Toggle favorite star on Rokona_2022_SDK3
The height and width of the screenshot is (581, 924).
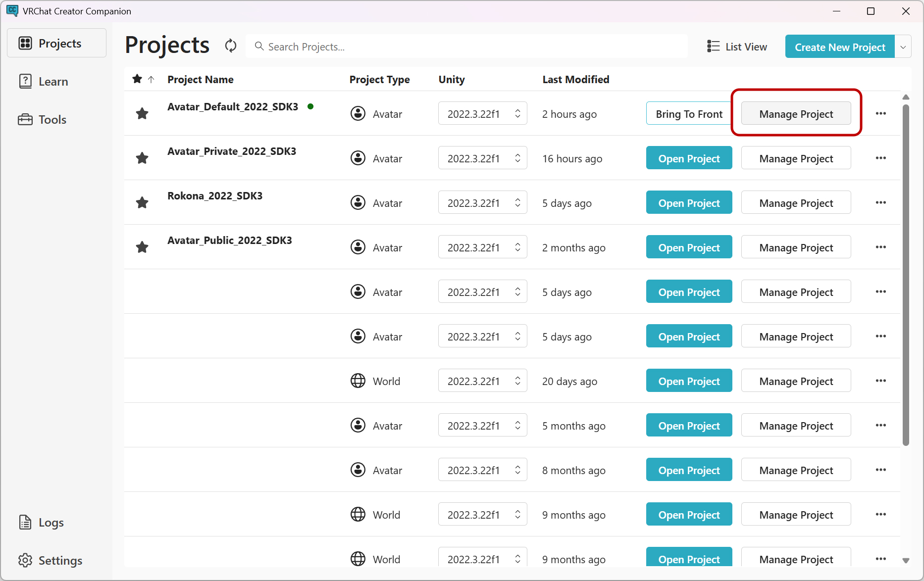pyautogui.click(x=142, y=202)
